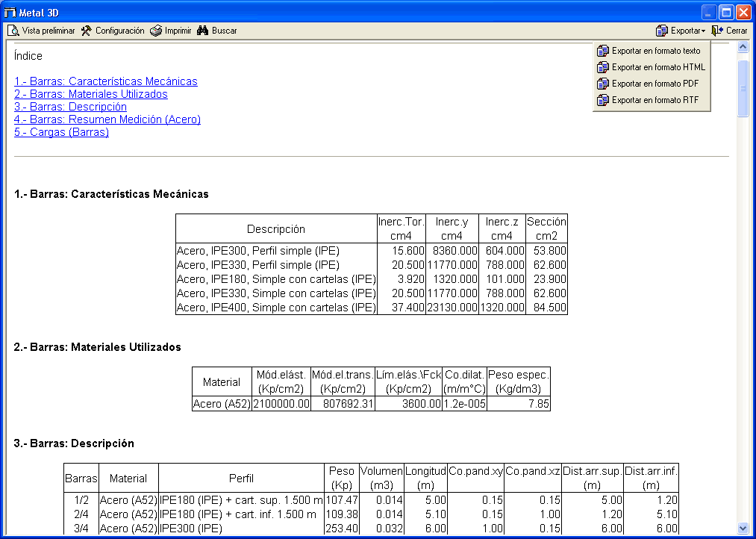Click the value 23130.000
Image resolution: width=756 pixels, height=539 pixels.
pos(452,308)
